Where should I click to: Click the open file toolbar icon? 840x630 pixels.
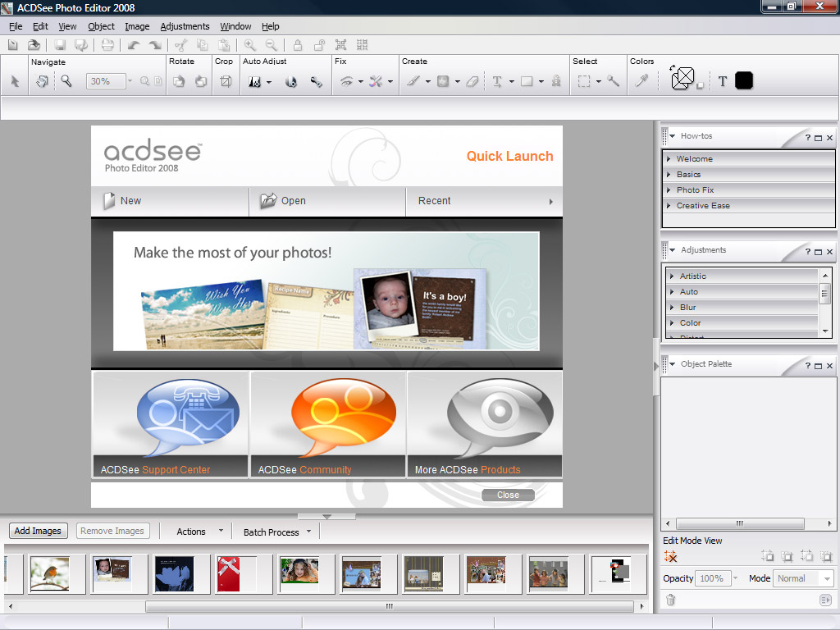[34, 45]
